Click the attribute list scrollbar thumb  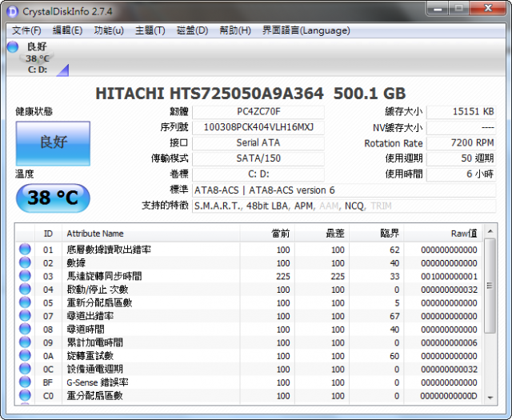[490, 286]
